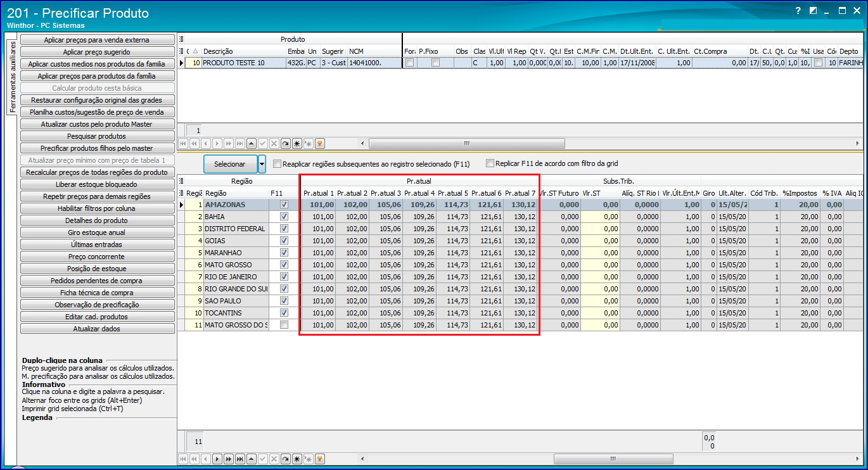
Task: Click Pr.atual band header
Action: pos(419,181)
